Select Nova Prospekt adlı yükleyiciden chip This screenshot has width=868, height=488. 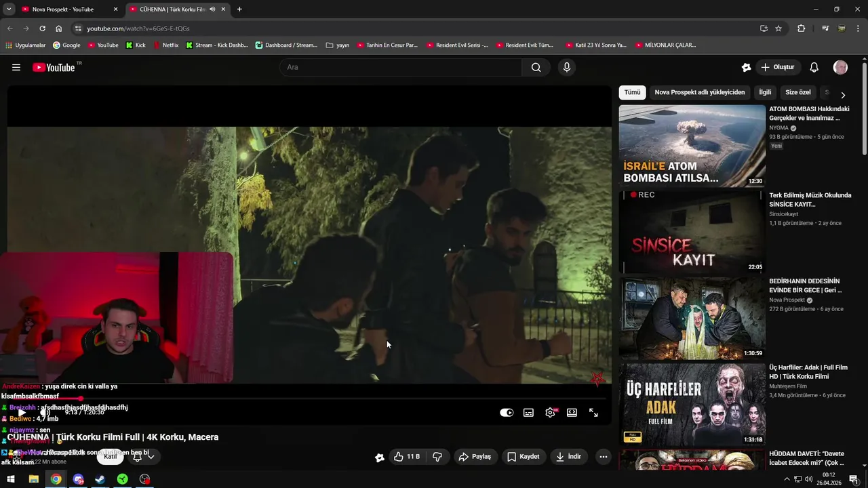click(699, 92)
